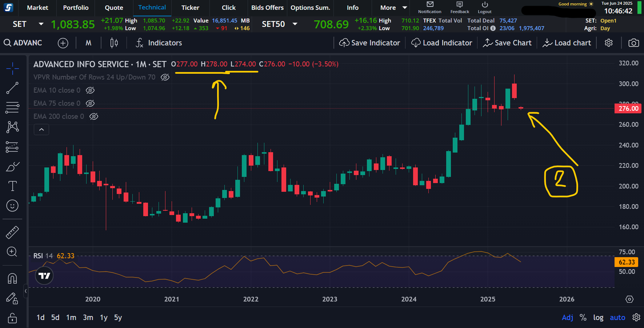Open the Fibonacci retracement tool group

click(x=12, y=108)
